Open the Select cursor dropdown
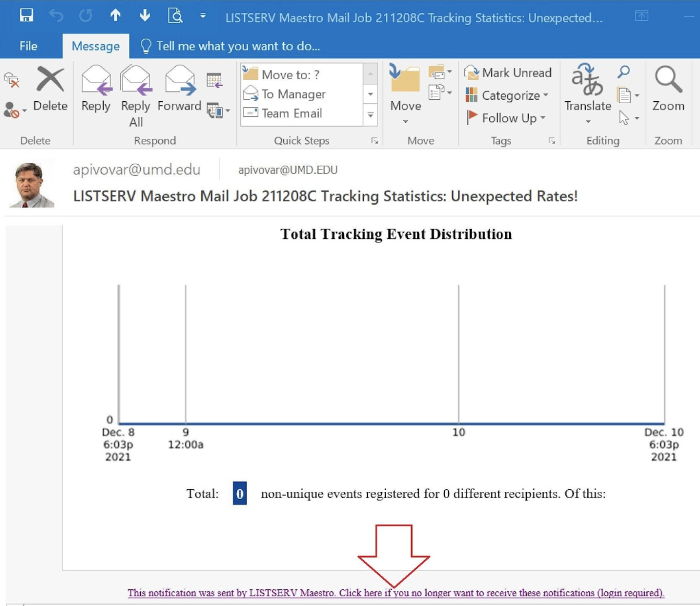Image resolution: width=700 pixels, height=606 pixels. click(x=629, y=118)
